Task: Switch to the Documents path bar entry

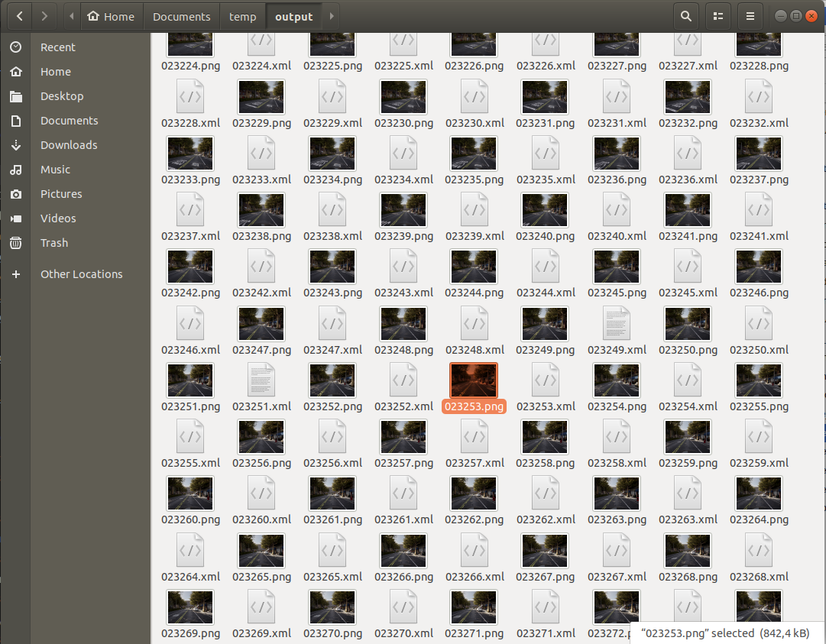Action: pos(181,15)
